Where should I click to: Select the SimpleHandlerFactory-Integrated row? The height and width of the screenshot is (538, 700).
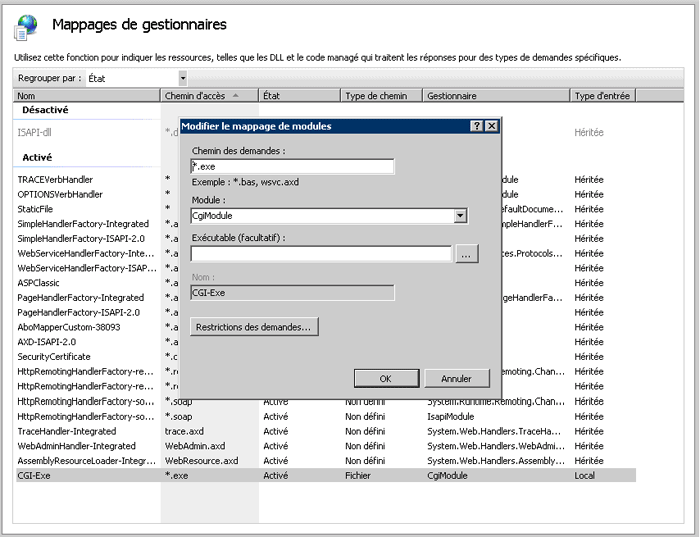point(83,224)
